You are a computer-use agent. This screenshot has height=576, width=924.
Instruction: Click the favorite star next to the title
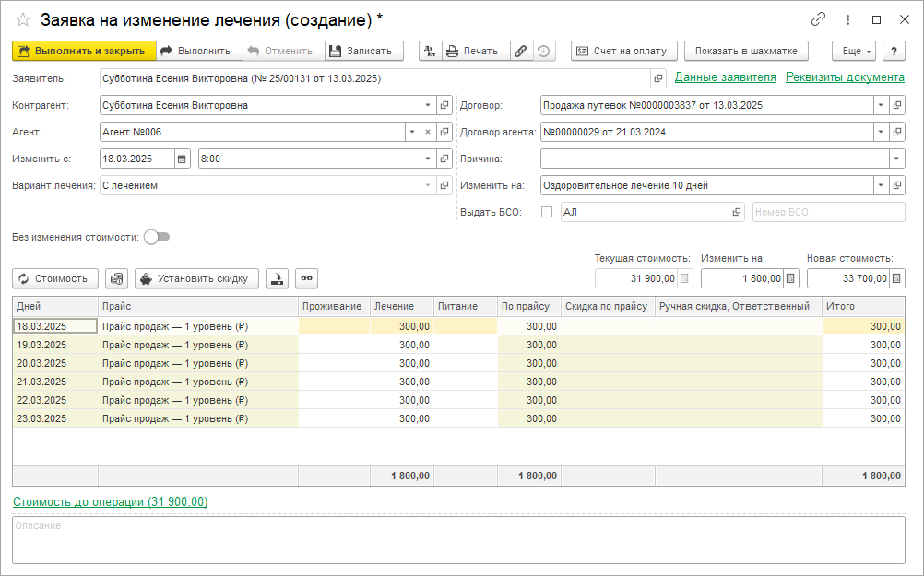[x=23, y=19]
